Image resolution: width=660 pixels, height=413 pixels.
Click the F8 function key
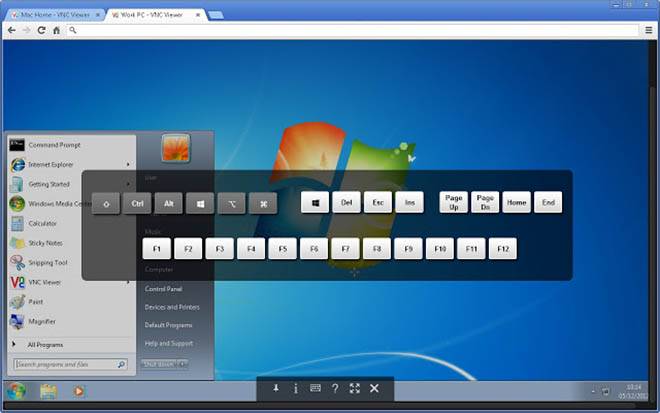(377, 249)
